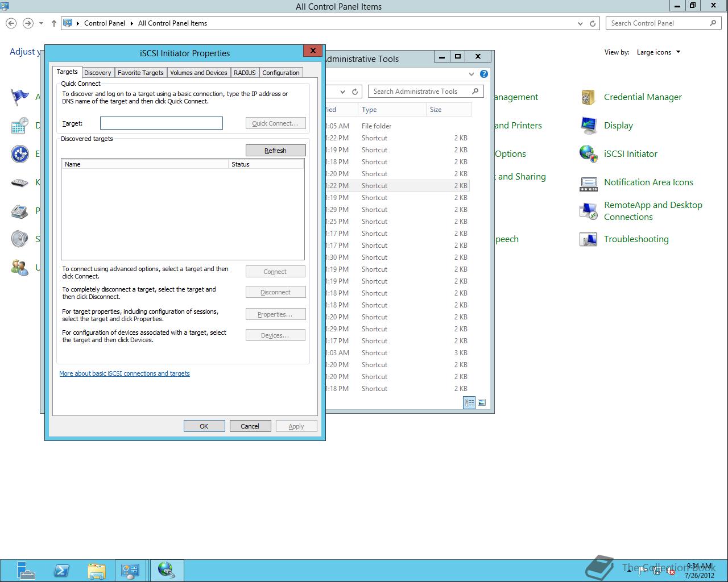The image size is (728, 582).
Task: Launch PowerShell from the taskbar
Action: (x=61, y=570)
